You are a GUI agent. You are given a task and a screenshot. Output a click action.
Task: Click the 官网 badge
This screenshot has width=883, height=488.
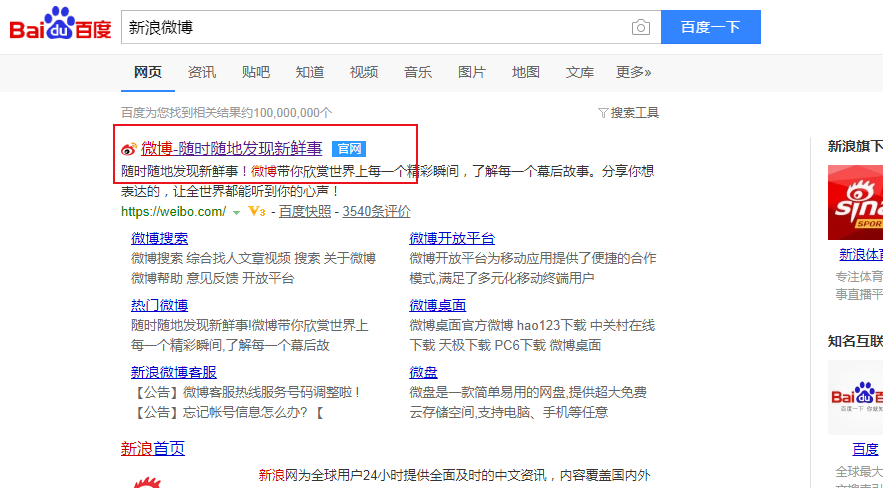pyautogui.click(x=349, y=149)
